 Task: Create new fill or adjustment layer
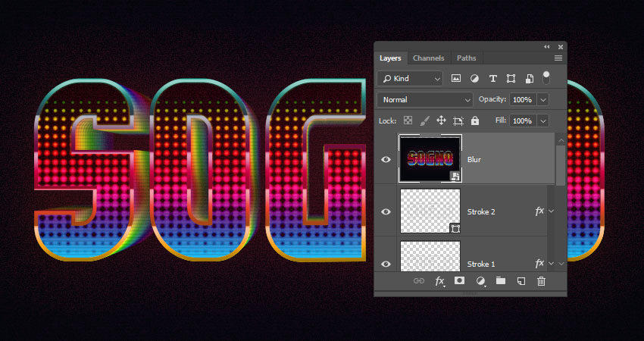[480, 281]
